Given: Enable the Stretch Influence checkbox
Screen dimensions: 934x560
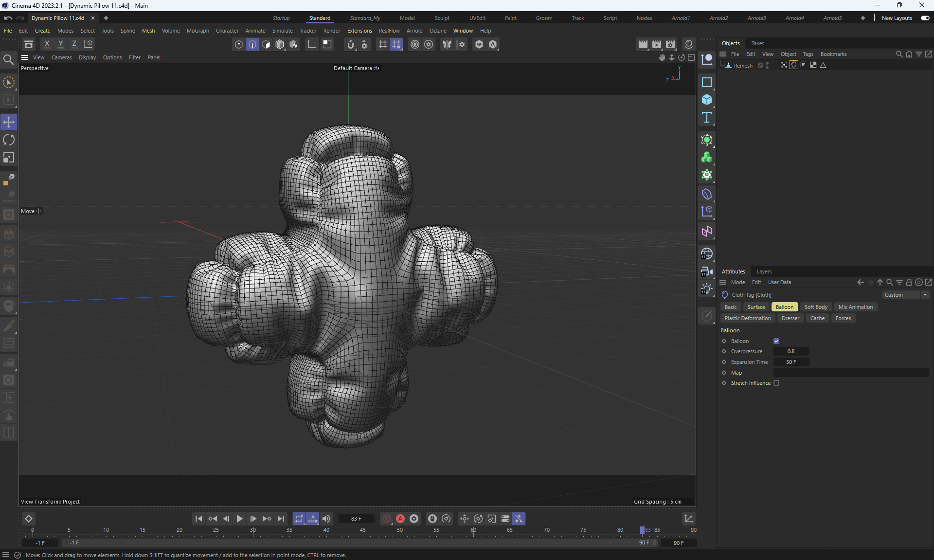Looking at the screenshot, I should tap(776, 383).
